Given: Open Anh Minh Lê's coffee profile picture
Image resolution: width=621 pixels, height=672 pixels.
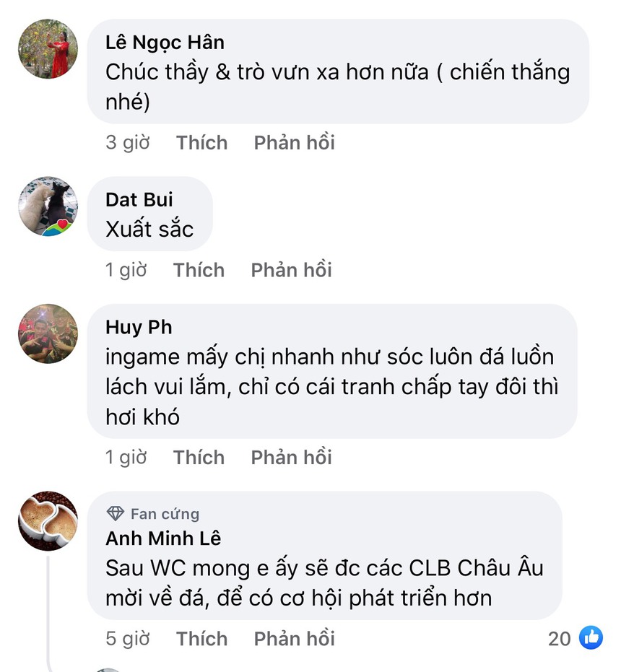Looking at the screenshot, I should pos(48,521).
